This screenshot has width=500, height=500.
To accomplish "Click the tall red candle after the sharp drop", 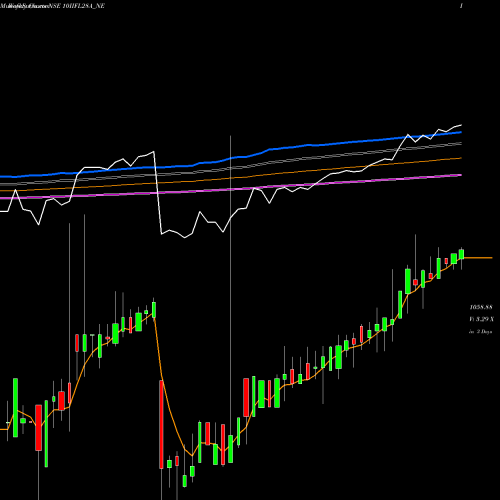I will (x=161, y=424).
